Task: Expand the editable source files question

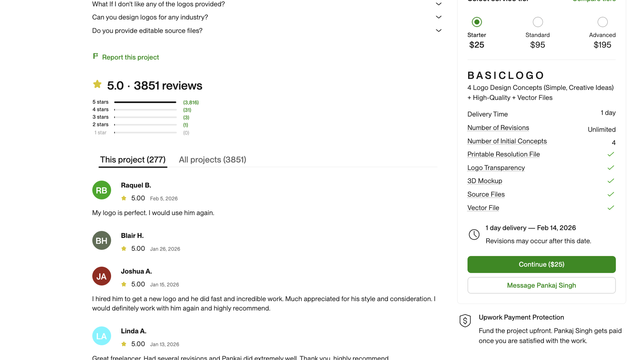Action: 438,31
